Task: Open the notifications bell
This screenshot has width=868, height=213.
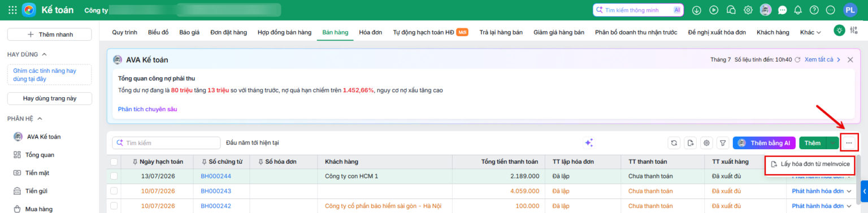Action: click(798, 10)
